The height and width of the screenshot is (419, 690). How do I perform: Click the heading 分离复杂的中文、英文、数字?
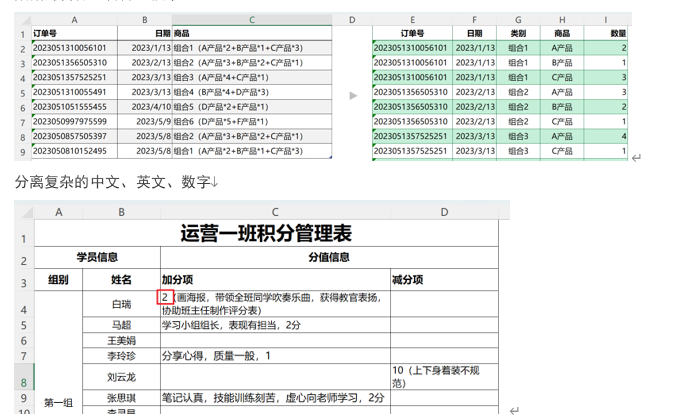coord(113,182)
